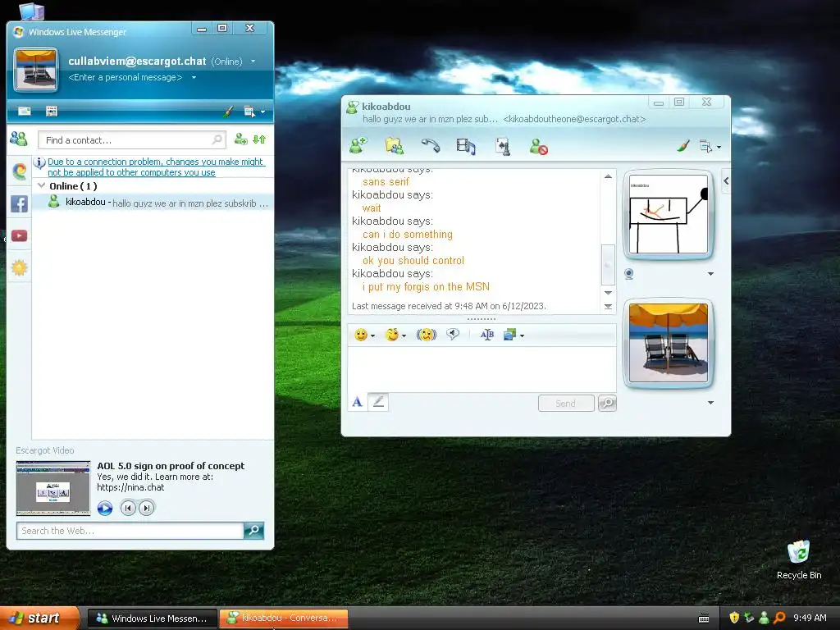Click the Messenger tray icon
The width and height of the screenshot is (840, 630).
(x=764, y=618)
